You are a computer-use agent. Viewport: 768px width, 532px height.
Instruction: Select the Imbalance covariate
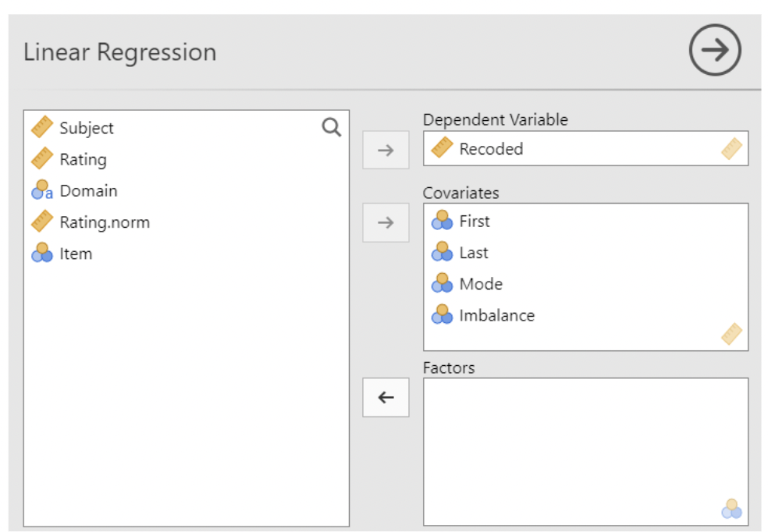click(496, 316)
